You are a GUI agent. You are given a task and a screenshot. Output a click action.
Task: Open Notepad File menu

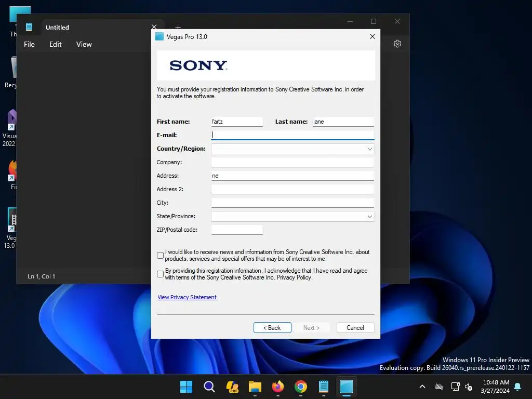(x=29, y=44)
